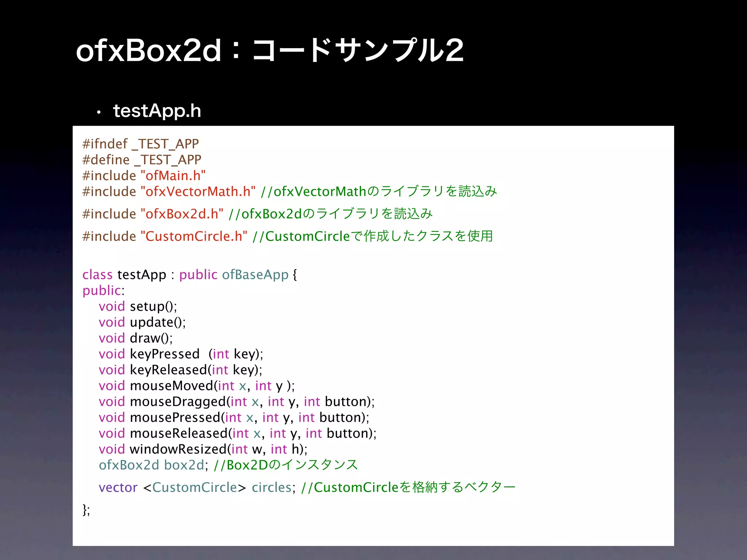Click the "keyPressed" function declaration
Viewport: 747px width, 560px height.
point(181,354)
